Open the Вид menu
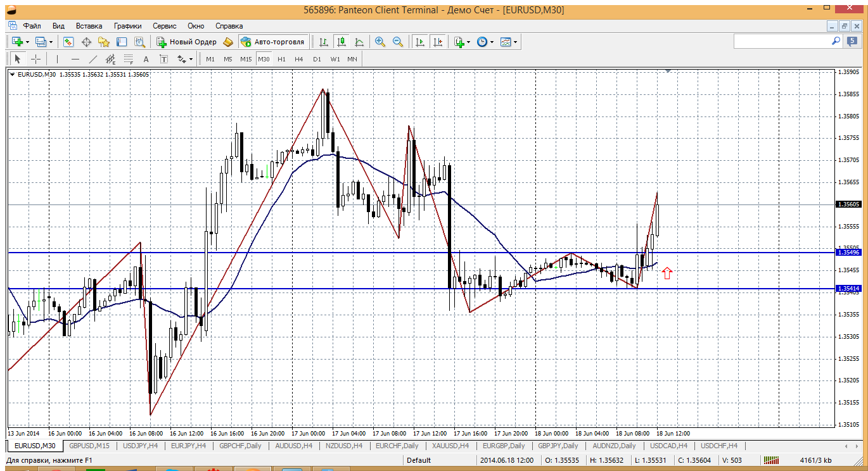 pos(58,26)
